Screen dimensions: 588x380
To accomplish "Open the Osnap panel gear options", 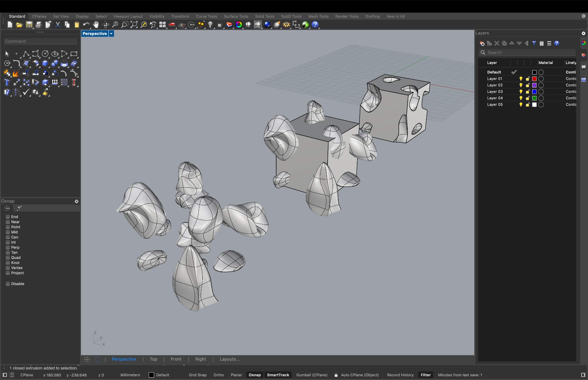I will 76,201.
